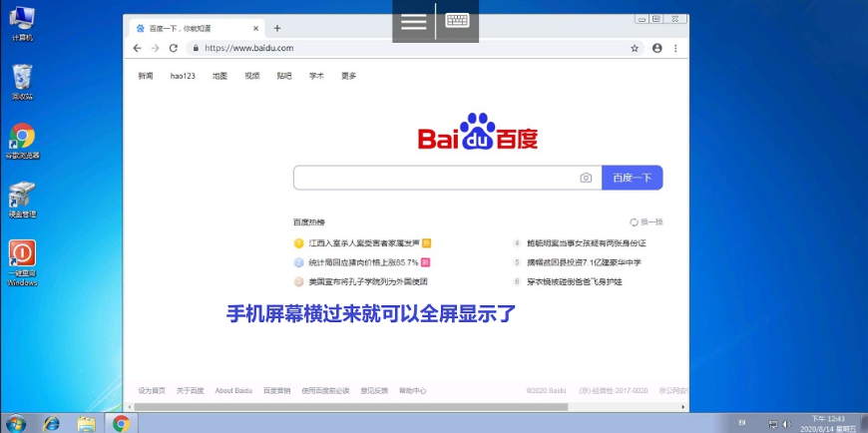Click the horizontal scrollbar thumb
Screen dimensions: 868x433
click(x=351, y=407)
